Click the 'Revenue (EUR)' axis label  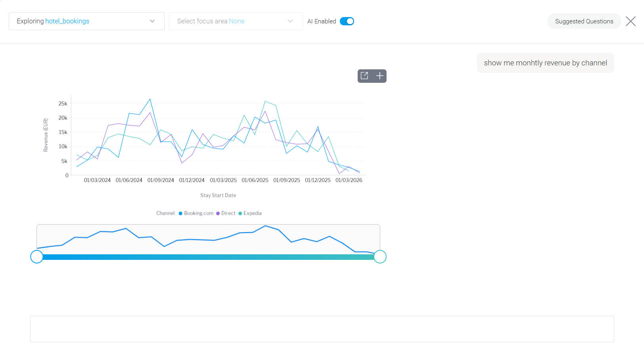tap(46, 135)
